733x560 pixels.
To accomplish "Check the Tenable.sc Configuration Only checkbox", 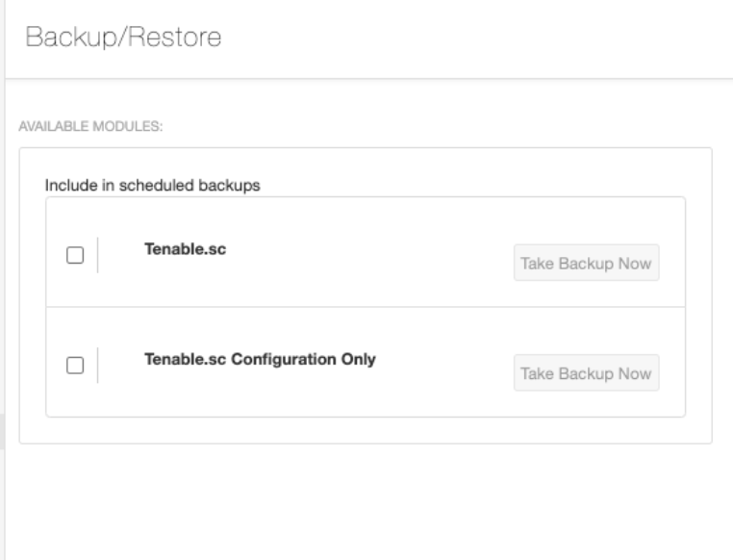I will [x=75, y=366].
